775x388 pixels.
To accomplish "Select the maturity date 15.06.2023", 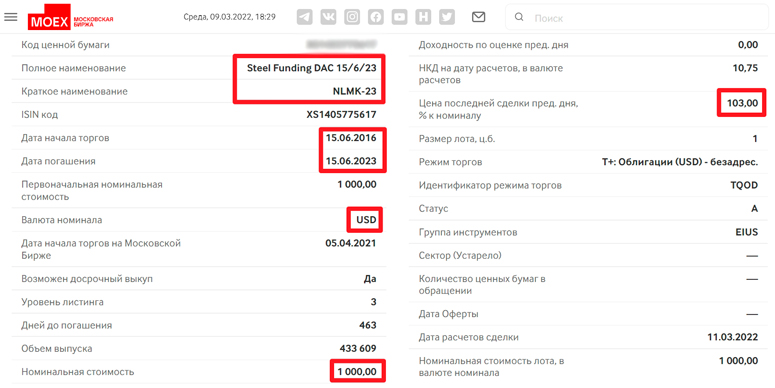I will tap(351, 161).
